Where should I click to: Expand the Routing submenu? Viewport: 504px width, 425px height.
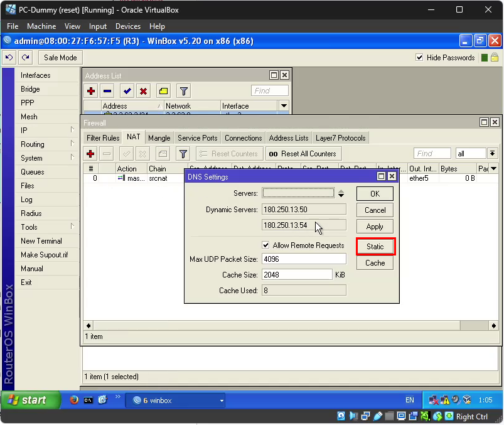[72, 143]
